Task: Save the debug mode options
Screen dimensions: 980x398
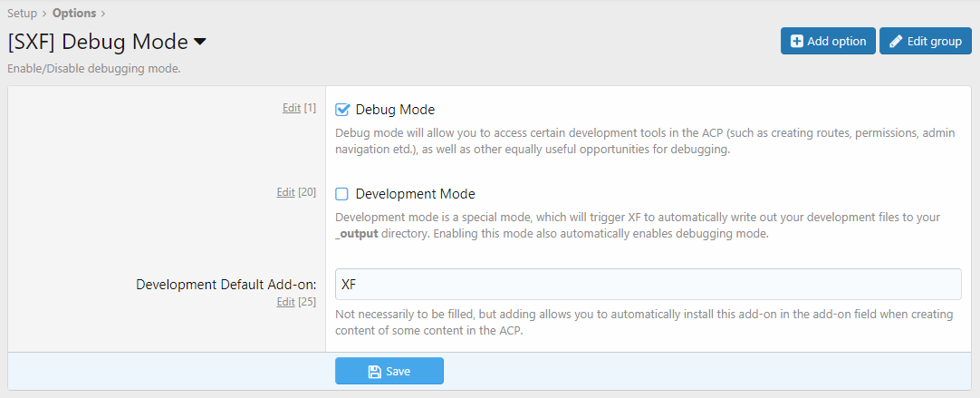Action: [x=389, y=372]
